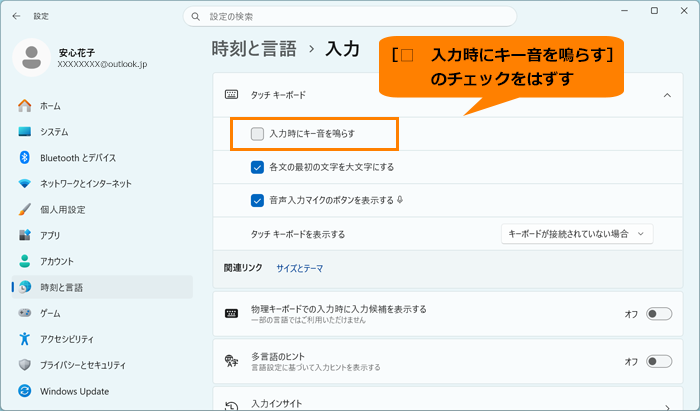Screen dimensions: 700x411
Task: Select システム in the sidebar
Action: pos(102,132)
